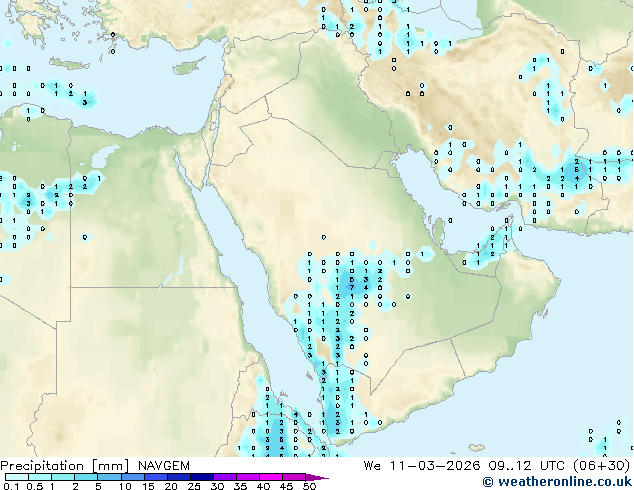Click the legend label '0.1'
Viewport: 634px width, 490px height.
tap(11, 486)
